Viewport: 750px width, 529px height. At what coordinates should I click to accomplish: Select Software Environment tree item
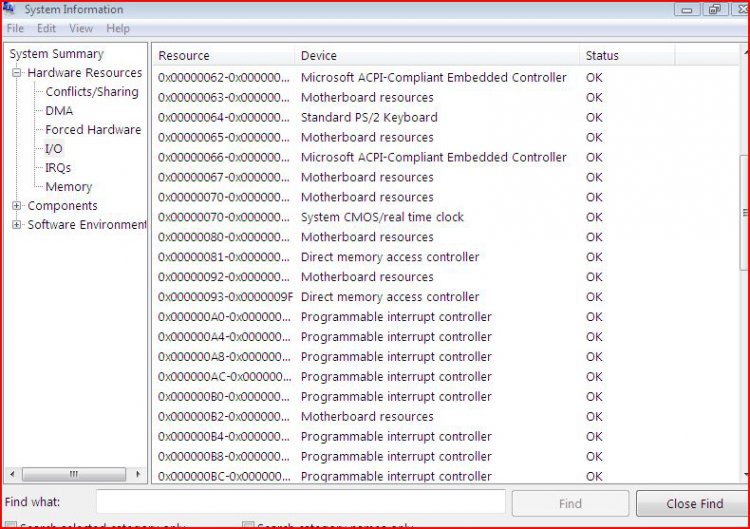pyautogui.click(x=87, y=225)
